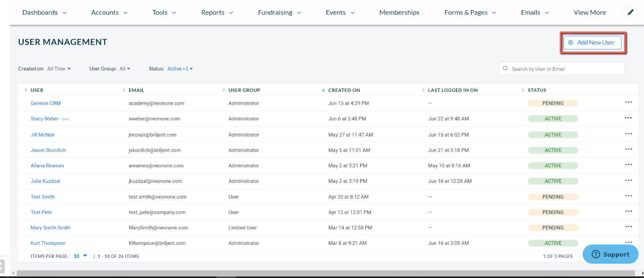The image size is (644, 278).
Task: Open three-dot menu for Jason Skocilich row
Action: [x=628, y=149]
